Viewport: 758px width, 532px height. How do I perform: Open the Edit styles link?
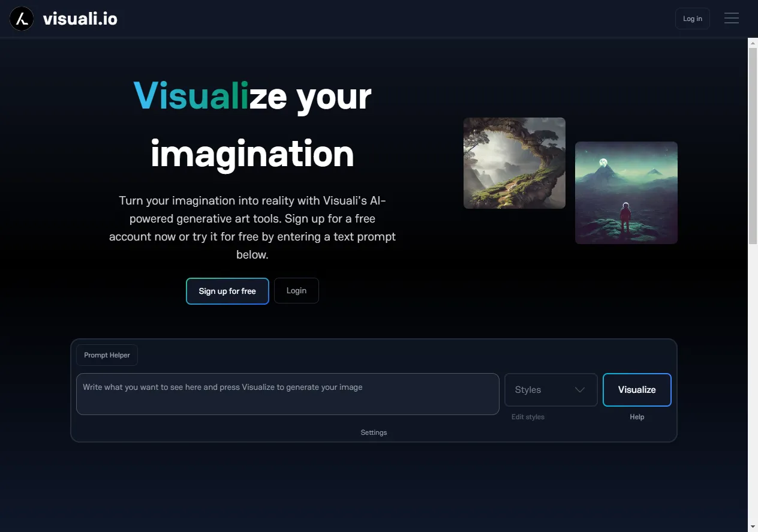[x=528, y=416]
